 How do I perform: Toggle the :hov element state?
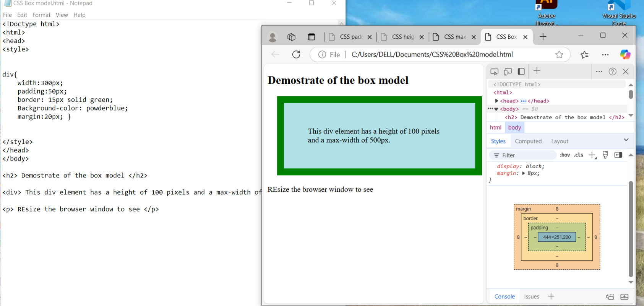point(565,155)
